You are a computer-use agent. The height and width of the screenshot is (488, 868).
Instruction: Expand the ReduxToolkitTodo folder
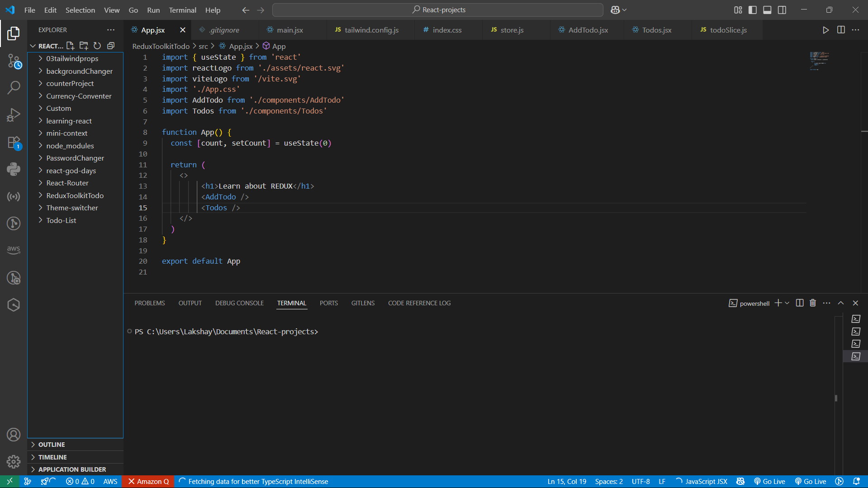click(x=75, y=195)
